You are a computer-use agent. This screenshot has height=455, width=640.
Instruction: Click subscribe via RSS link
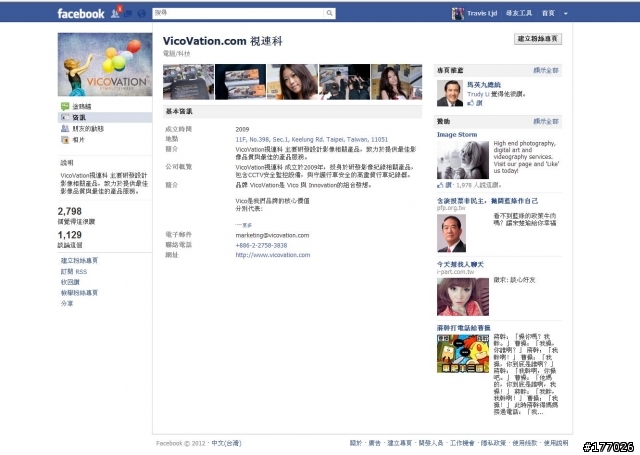[x=74, y=271]
